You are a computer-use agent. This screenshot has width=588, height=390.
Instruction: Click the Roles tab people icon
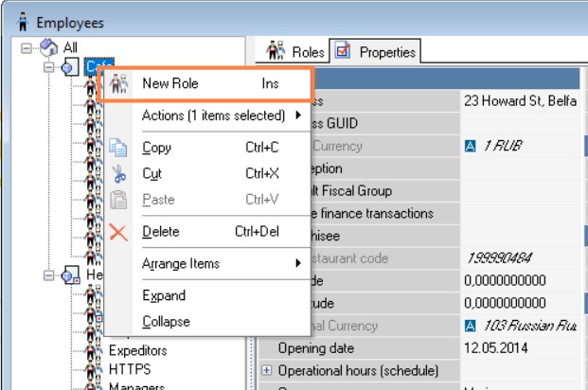point(276,50)
